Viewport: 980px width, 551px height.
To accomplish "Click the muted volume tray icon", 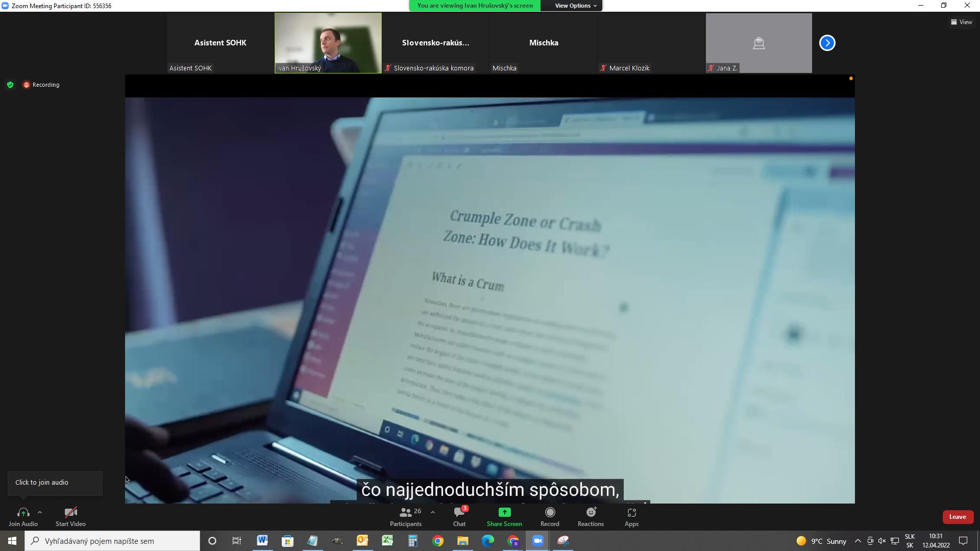I will [882, 541].
